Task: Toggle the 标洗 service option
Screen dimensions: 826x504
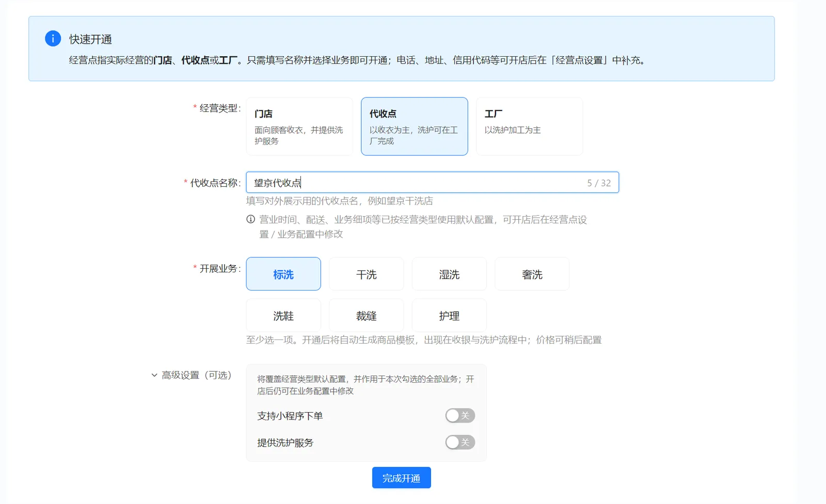Action: (283, 274)
